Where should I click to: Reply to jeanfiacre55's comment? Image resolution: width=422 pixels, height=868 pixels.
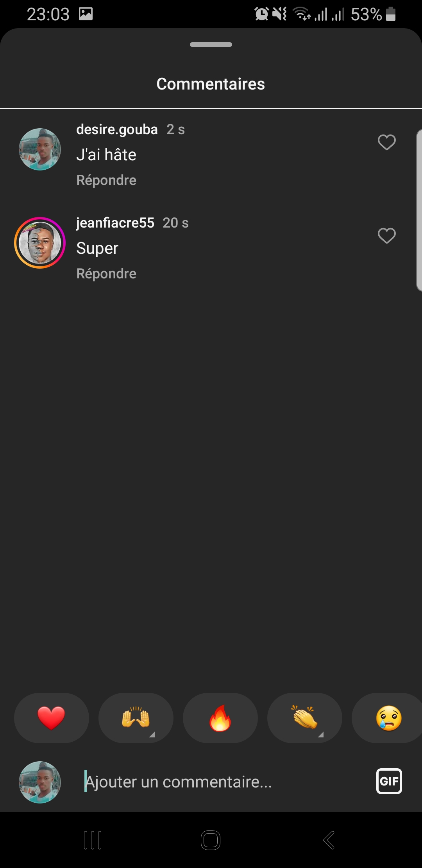[106, 274]
